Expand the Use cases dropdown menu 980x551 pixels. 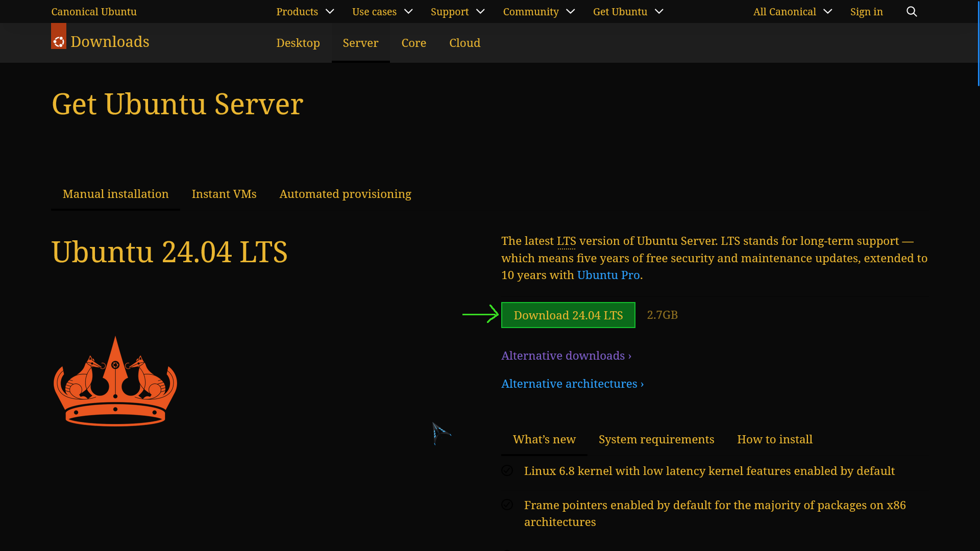pyautogui.click(x=382, y=11)
